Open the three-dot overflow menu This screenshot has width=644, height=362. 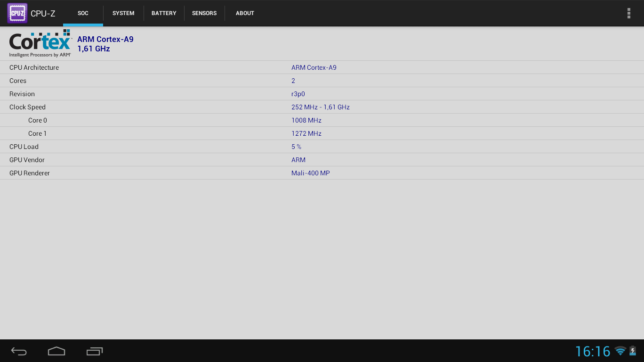click(x=628, y=13)
